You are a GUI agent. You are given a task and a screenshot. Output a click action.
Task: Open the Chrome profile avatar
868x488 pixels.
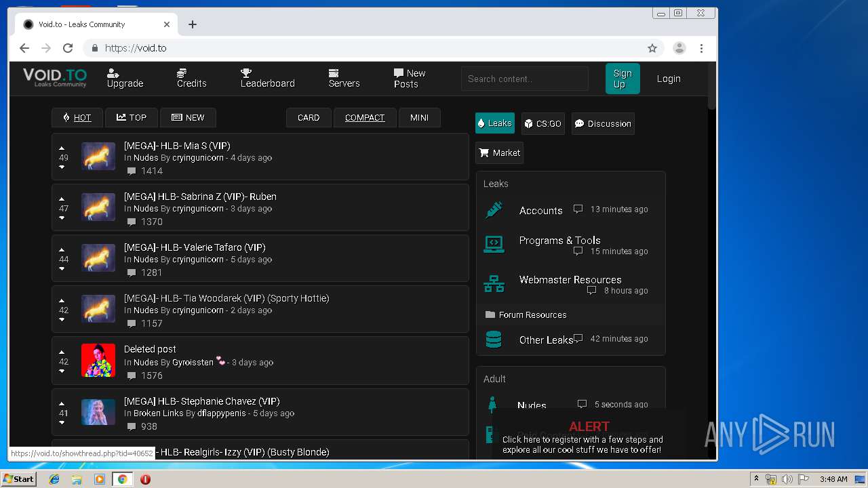coord(679,48)
